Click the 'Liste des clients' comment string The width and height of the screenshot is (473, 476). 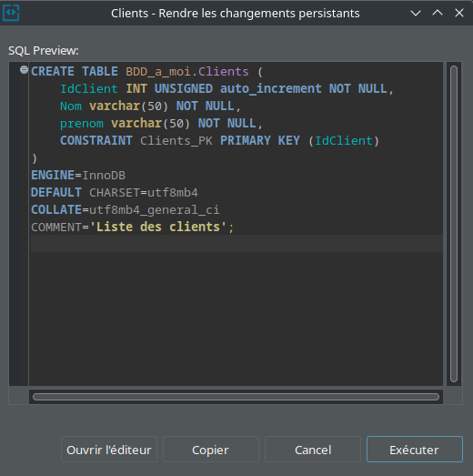point(158,227)
